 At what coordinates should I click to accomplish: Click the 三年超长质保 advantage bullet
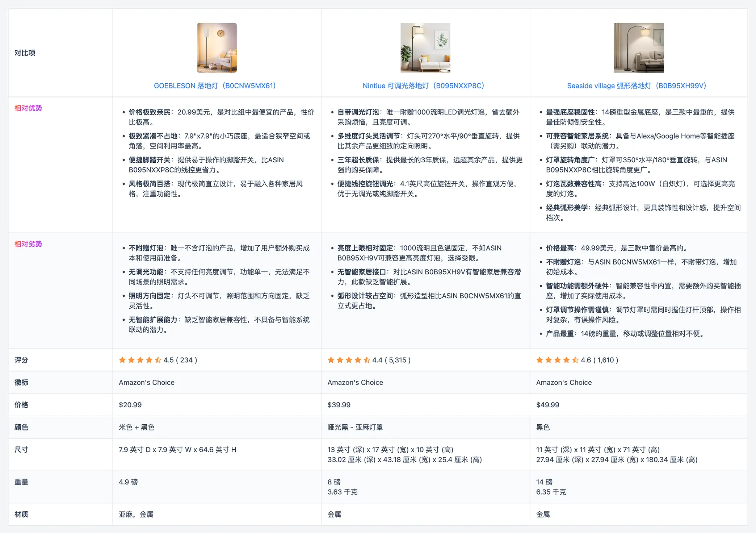(x=430, y=165)
